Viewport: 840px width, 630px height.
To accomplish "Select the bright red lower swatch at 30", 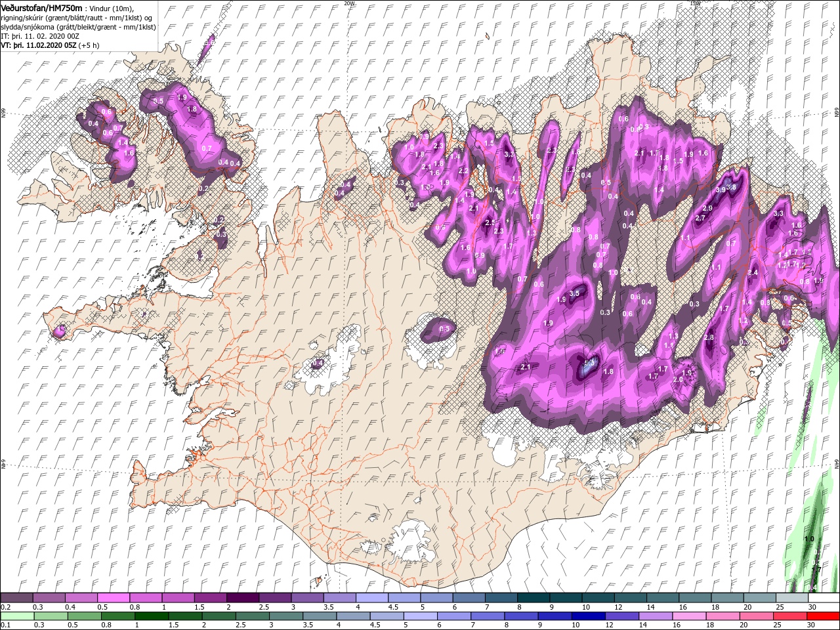I will [824, 616].
